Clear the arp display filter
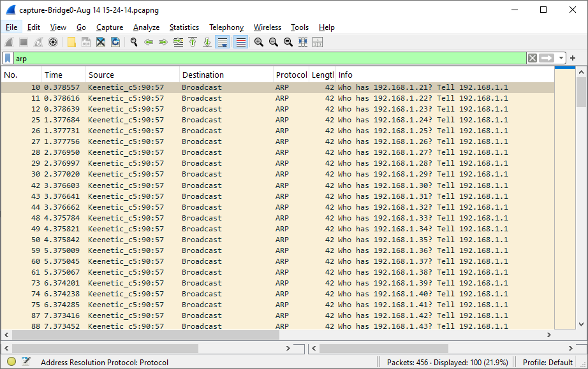Image resolution: width=588 pixels, height=369 pixels. (x=531, y=58)
